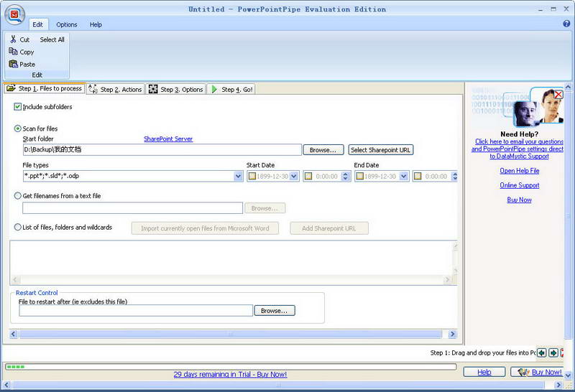Select Get filenames from a text file
575x392 pixels.
(x=18, y=195)
